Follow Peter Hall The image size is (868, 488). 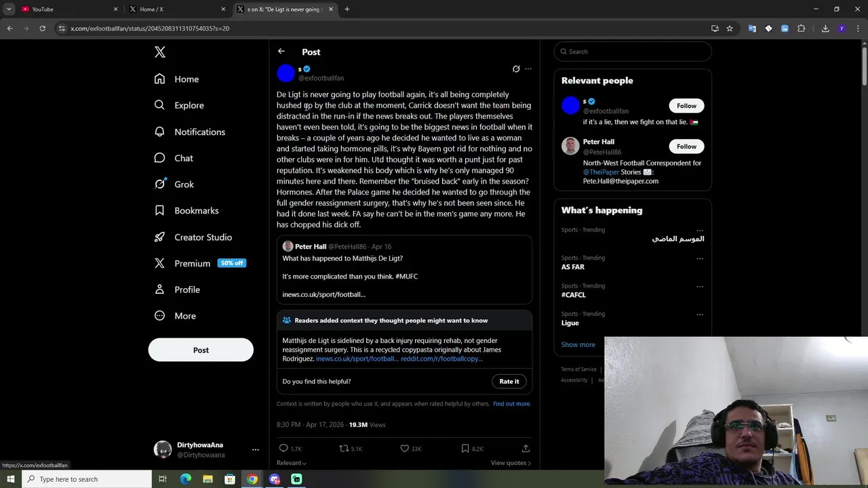point(686,146)
